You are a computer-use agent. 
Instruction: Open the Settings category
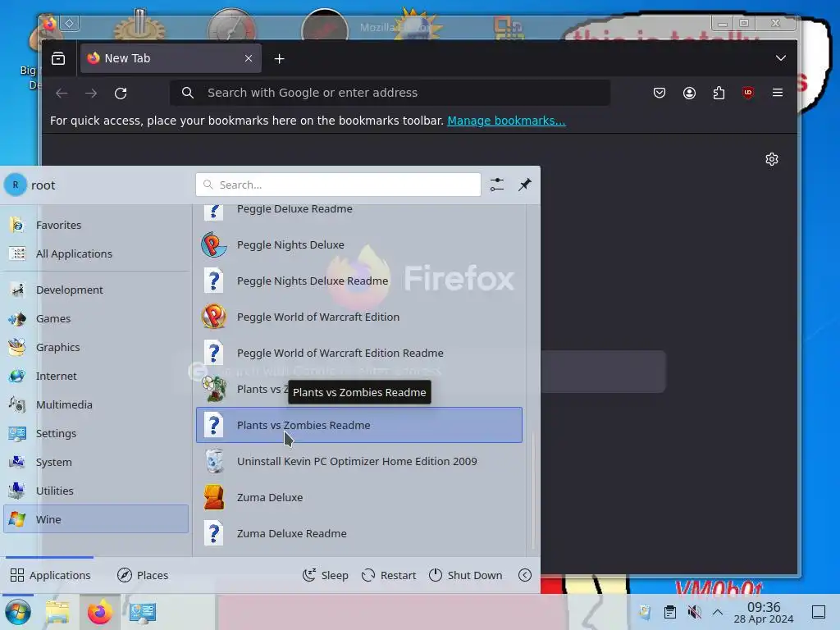tap(97, 433)
